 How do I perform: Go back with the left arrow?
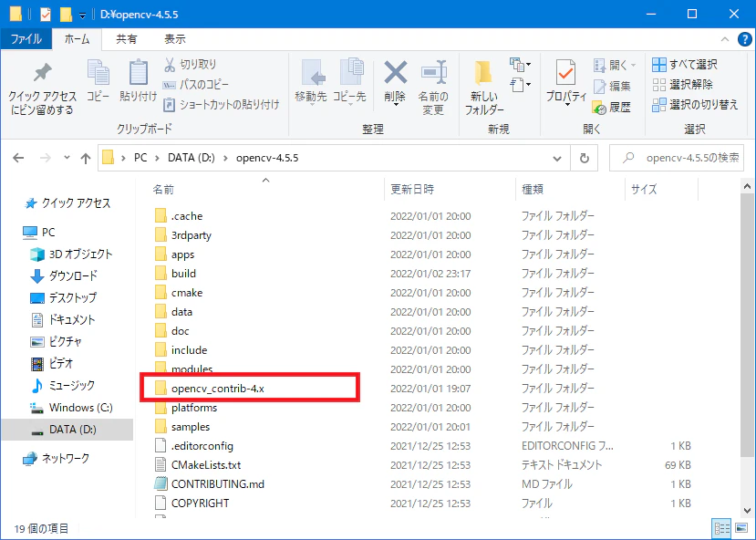pos(18,158)
